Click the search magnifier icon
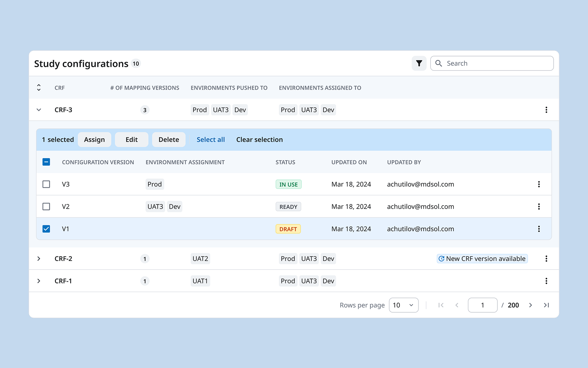Viewport: 588px width, 368px height. pos(439,63)
